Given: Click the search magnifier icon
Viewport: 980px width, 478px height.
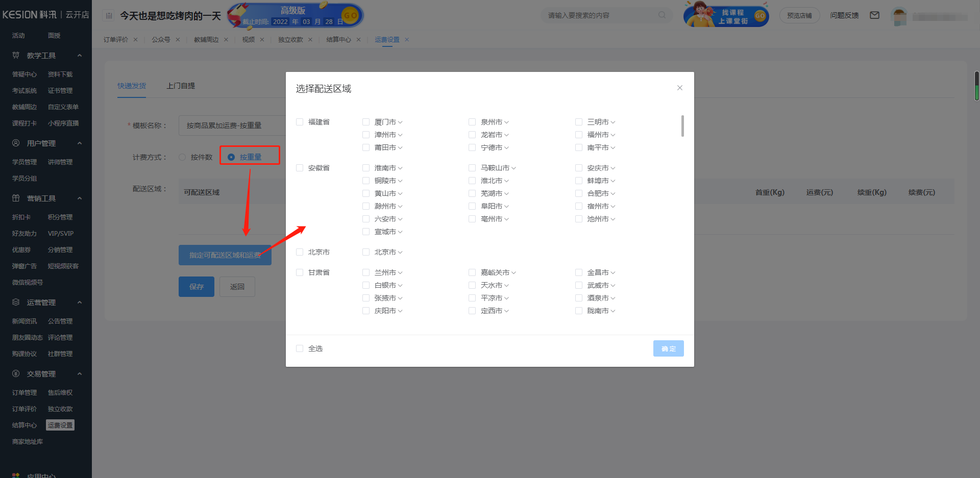Looking at the screenshot, I should pos(662,15).
